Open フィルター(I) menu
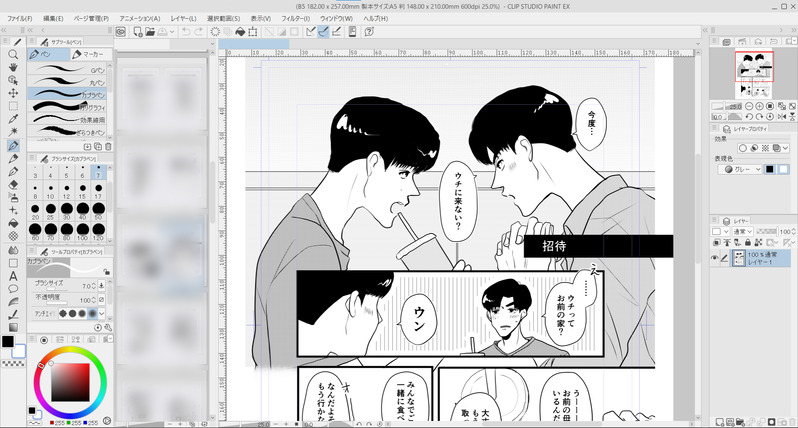This screenshot has height=428, width=798. [295, 18]
